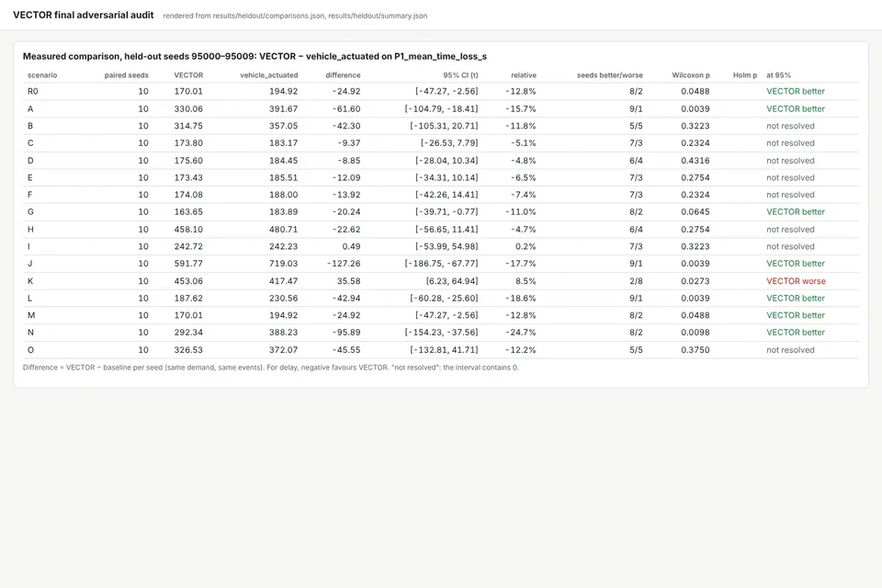Click the "Holm p" column header
This screenshot has height=588, width=882.
[x=745, y=74]
